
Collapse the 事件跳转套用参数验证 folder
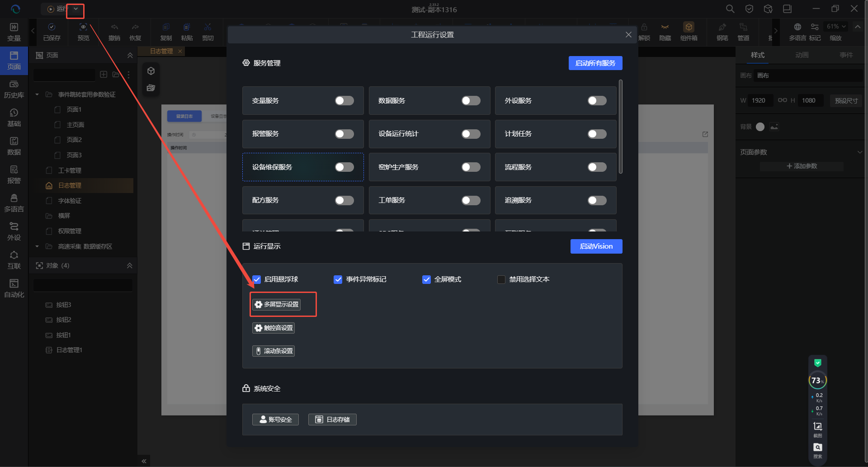pos(37,94)
